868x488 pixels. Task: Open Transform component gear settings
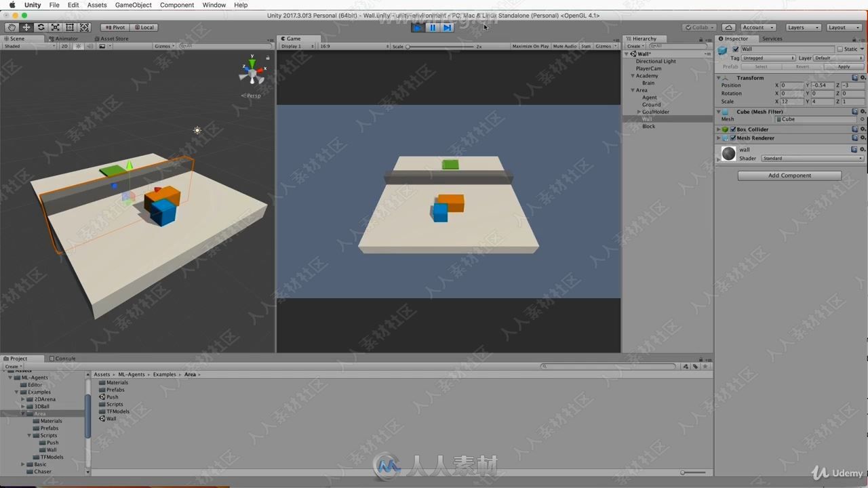coord(863,78)
